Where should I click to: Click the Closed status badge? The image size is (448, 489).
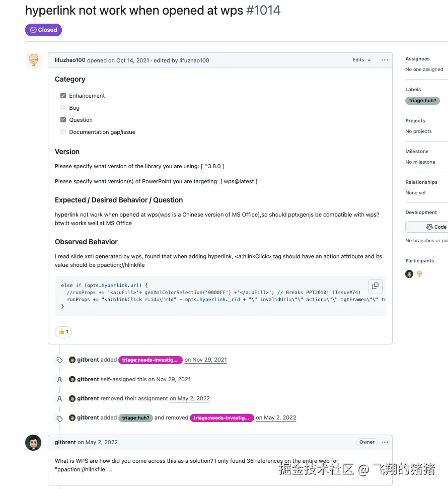click(x=43, y=30)
